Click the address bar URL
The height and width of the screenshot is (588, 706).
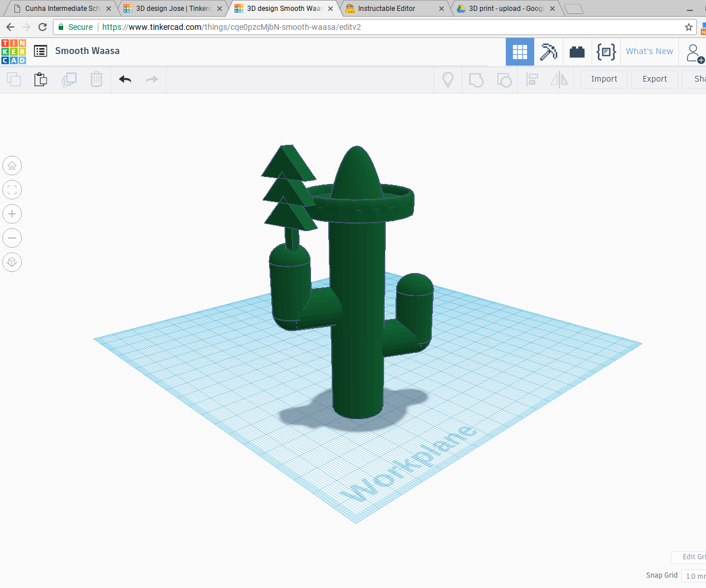point(231,27)
